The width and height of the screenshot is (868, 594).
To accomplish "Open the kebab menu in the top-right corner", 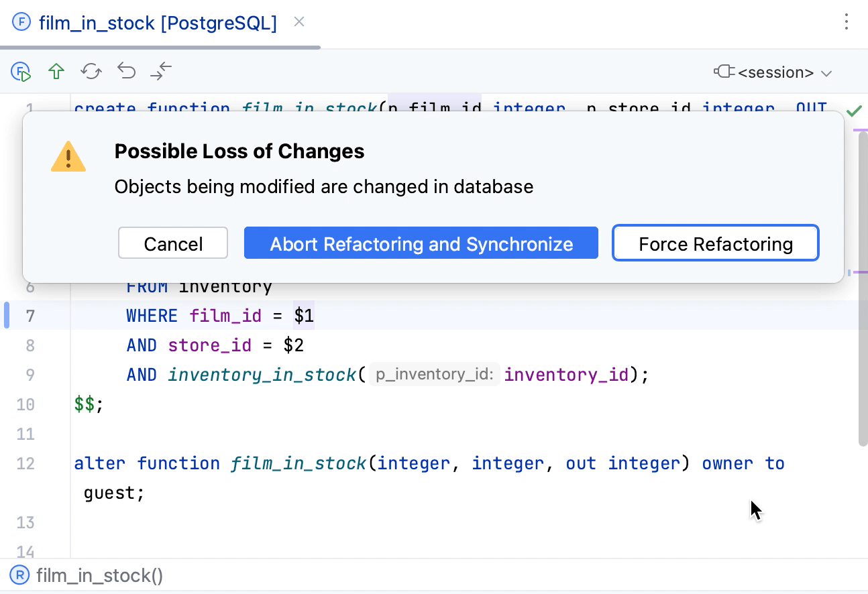I will coord(847,22).
